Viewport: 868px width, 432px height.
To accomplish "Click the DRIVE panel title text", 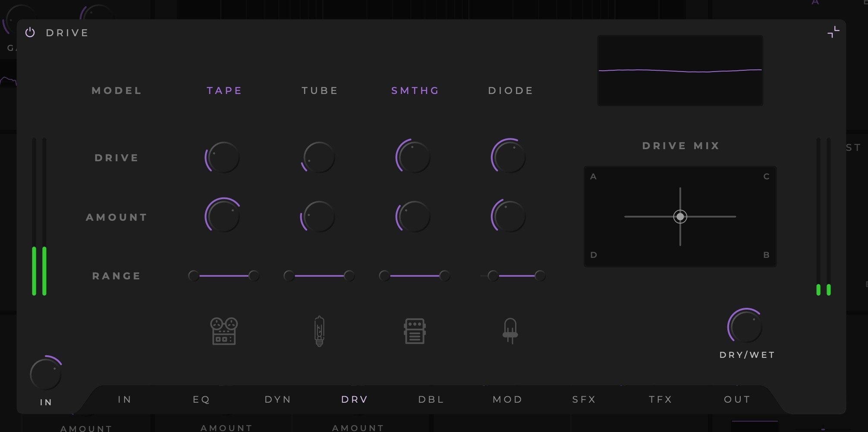I will 67,33.
